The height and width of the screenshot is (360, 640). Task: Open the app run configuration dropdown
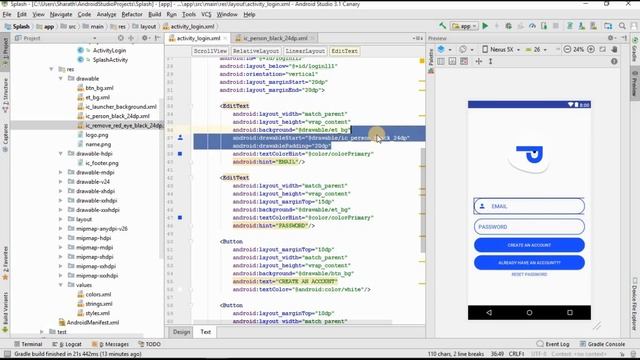coord(464,26)
